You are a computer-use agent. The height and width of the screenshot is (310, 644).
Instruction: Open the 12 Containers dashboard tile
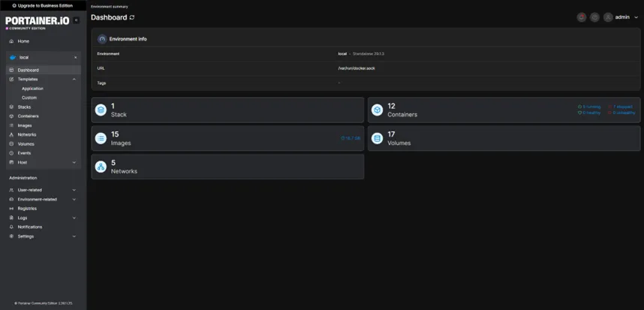[x=504, y=110]
